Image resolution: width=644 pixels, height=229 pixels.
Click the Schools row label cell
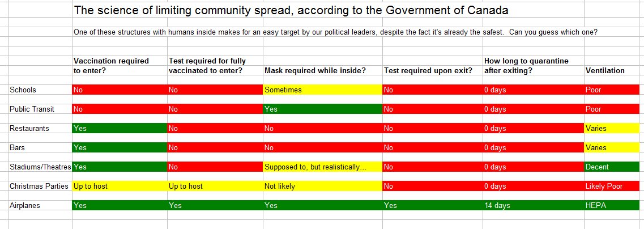click(40, 90)
